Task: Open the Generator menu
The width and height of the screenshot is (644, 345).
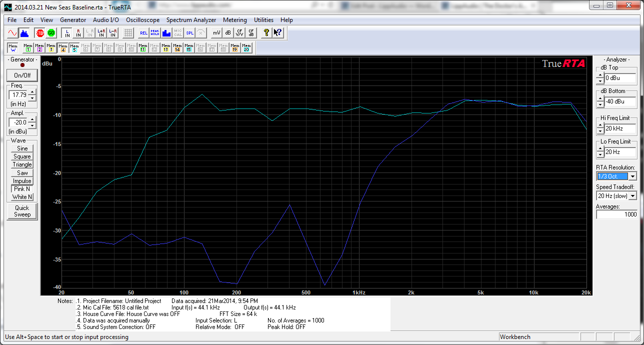Action: coord(73,20)
